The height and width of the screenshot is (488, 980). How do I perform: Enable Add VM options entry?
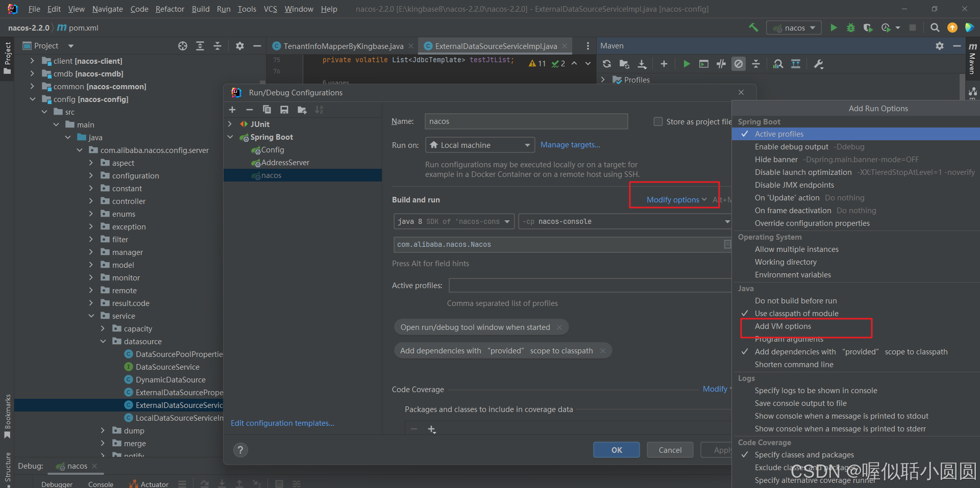pos(856,326)
